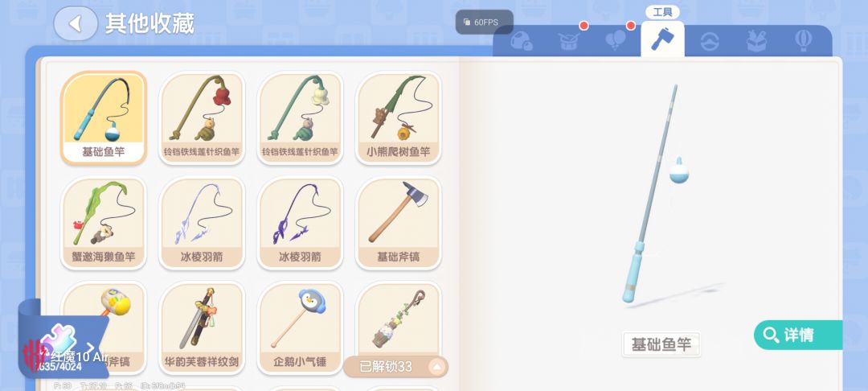Select the 小熊爬树鱼竿 item
Viewport: 868px width, 391px height.
(x=398, y=118)
